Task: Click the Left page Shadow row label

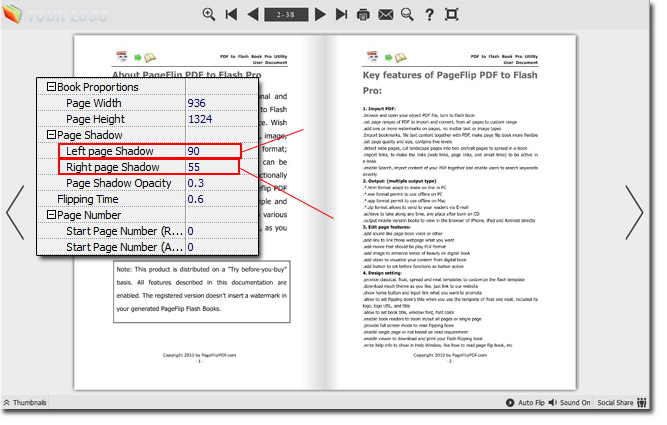Action: (x=109, y=151)
